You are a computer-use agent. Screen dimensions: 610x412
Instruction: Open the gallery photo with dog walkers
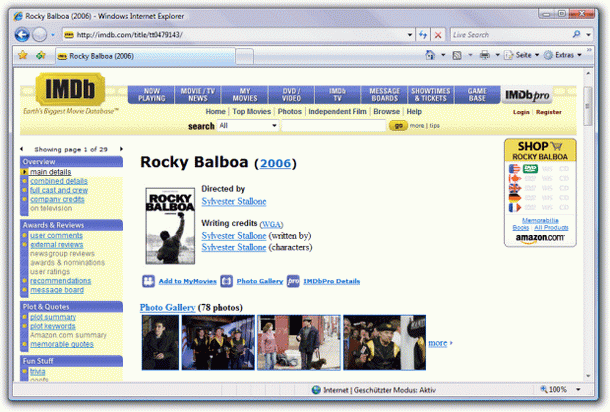pyautogui.click(x=298, y=343)
